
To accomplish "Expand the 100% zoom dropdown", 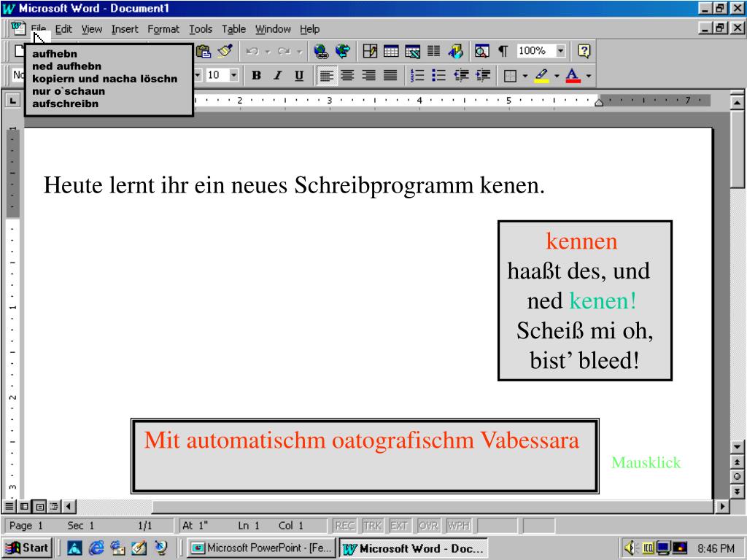I will point(561,50).
